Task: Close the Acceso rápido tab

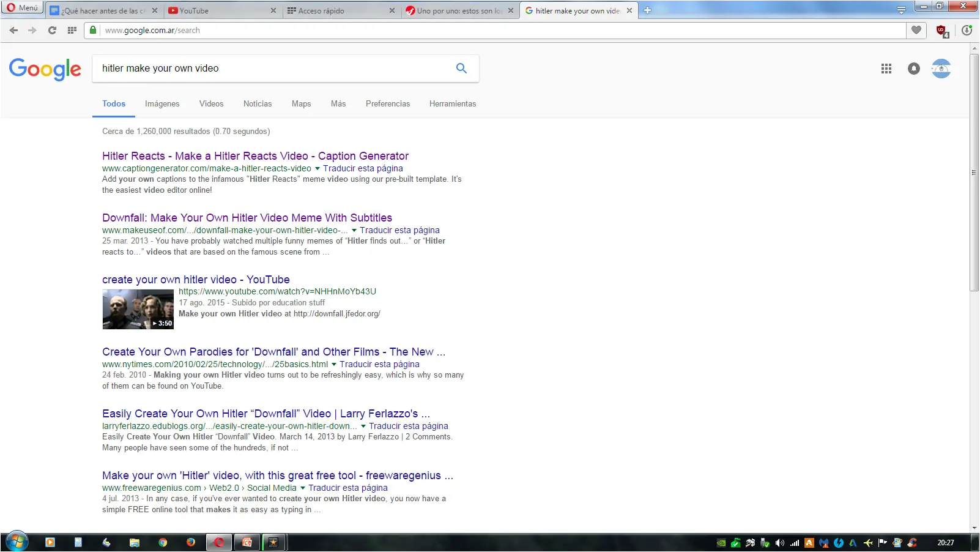Action: click(x=392, y=10)
